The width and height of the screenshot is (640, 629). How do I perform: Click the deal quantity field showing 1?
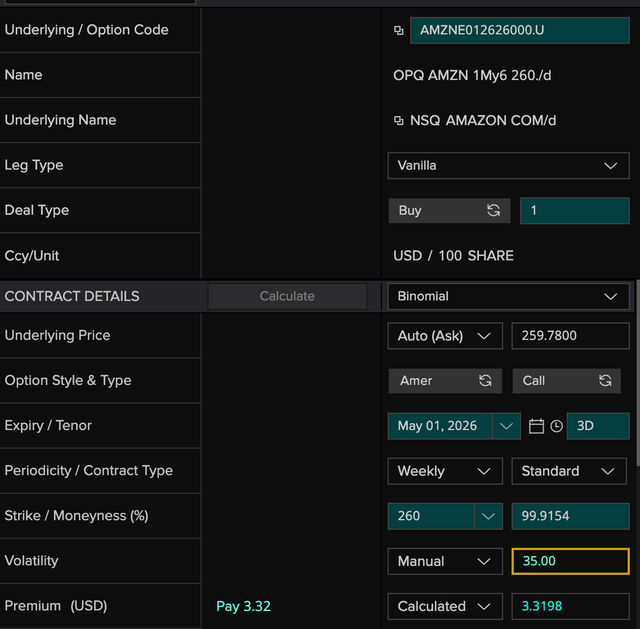[575, 211]
